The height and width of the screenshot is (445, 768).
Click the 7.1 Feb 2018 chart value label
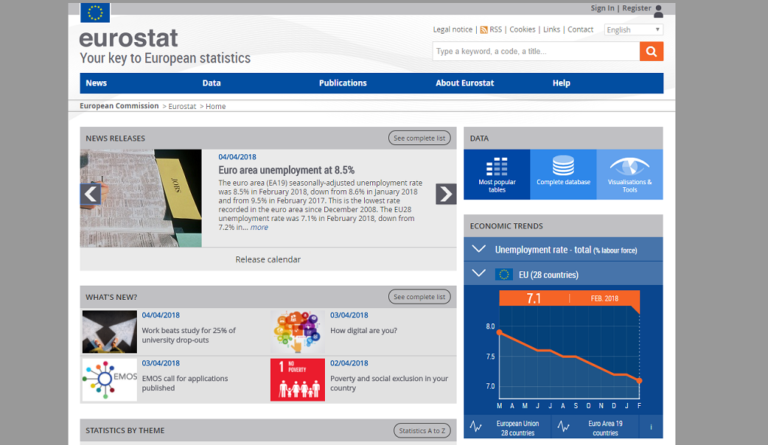pos(569,298)
